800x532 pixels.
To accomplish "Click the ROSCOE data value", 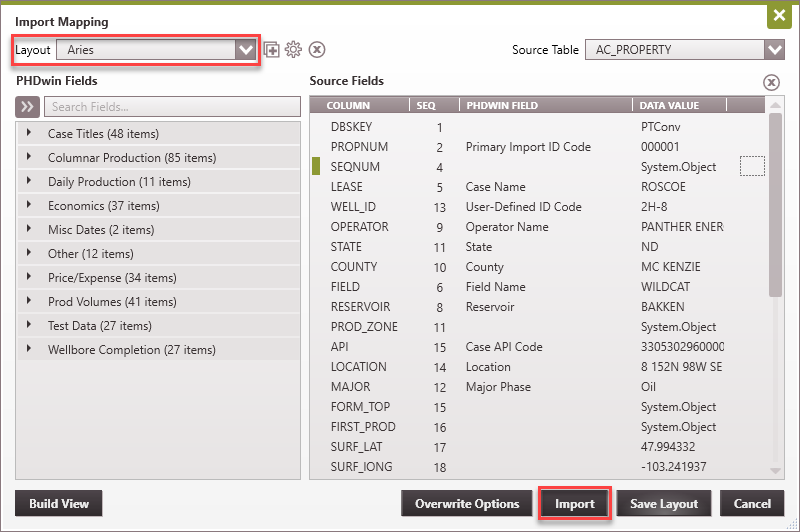I will click(663, 187).
